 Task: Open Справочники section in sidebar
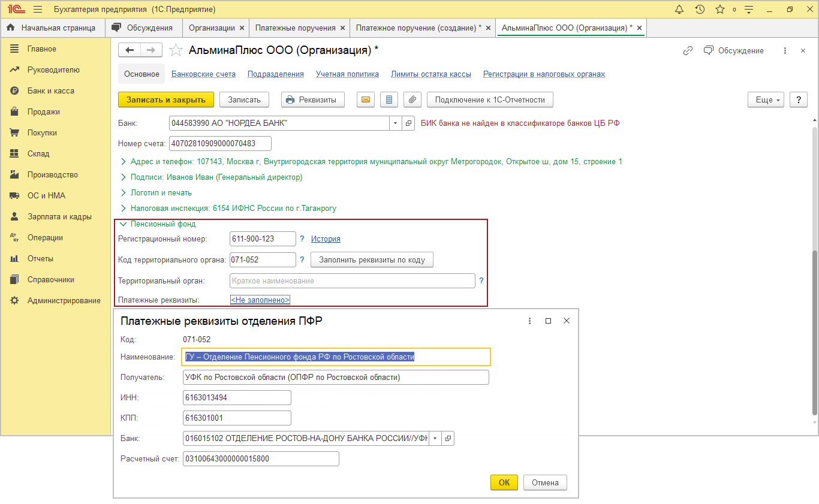click(56, 280)
